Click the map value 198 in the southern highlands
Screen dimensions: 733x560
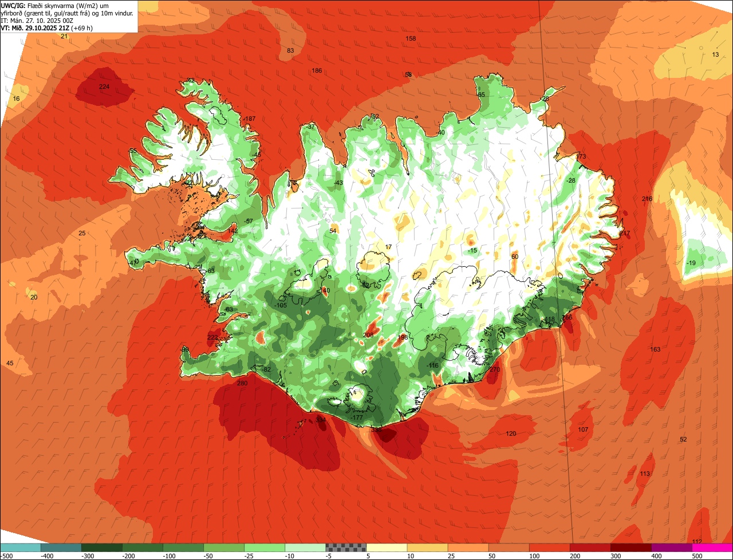[x=403, y=337]
